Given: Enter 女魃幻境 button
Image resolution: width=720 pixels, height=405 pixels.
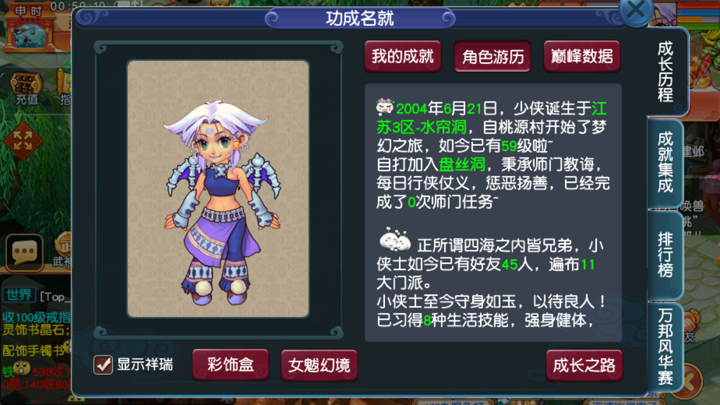Looking at the screenshot, I should (x=319, y=365).
